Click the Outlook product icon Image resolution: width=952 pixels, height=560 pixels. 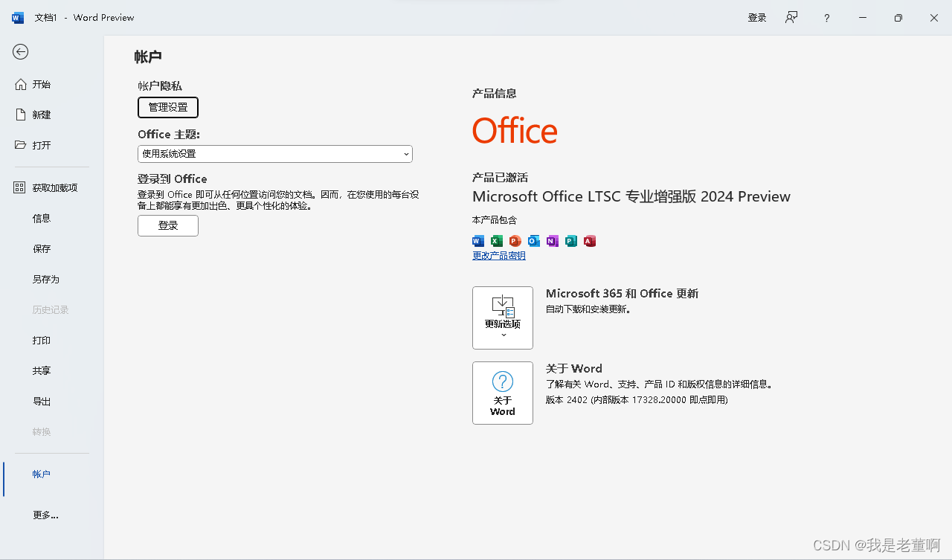(534, 241)
